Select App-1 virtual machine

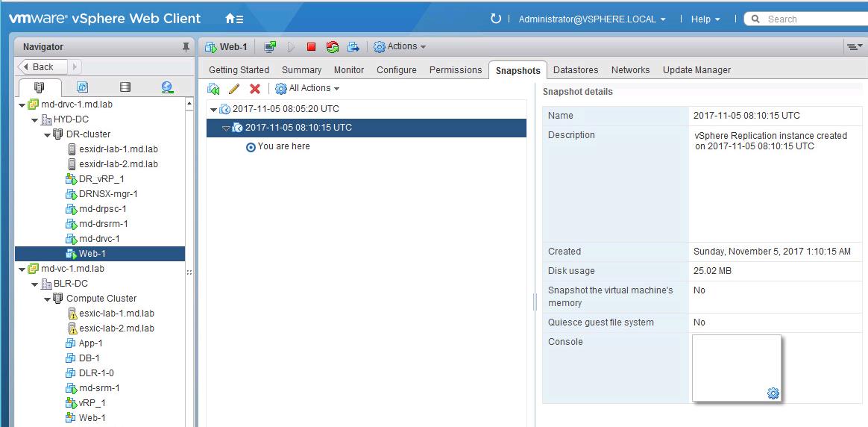point(91,343)
